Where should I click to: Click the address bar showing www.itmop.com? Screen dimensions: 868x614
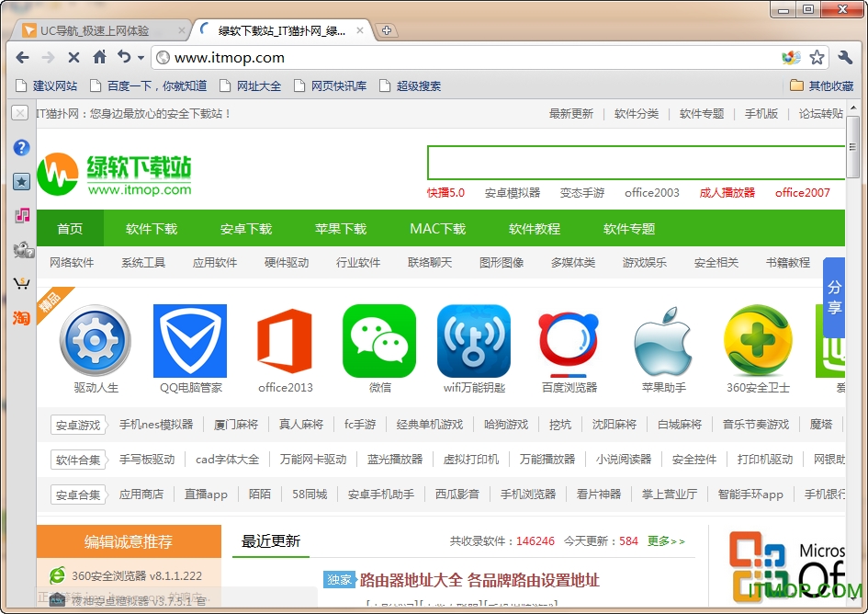[x=459, y=57]
